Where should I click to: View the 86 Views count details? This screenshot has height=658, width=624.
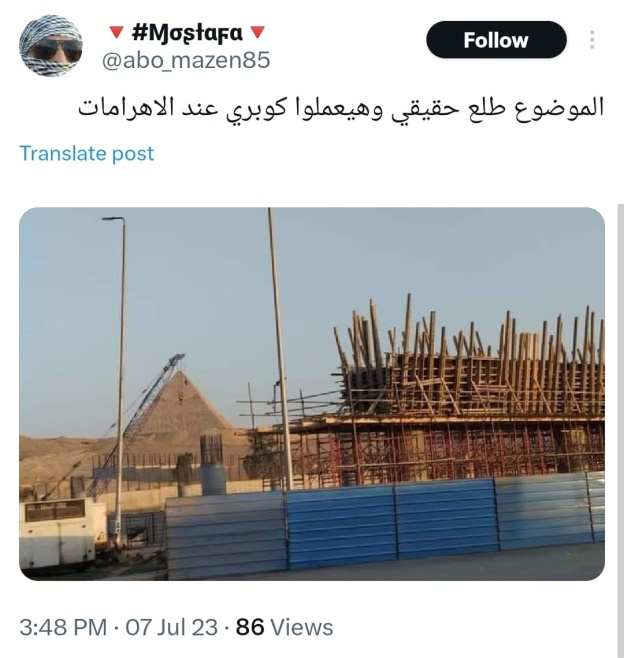click(x=285, y=628)
